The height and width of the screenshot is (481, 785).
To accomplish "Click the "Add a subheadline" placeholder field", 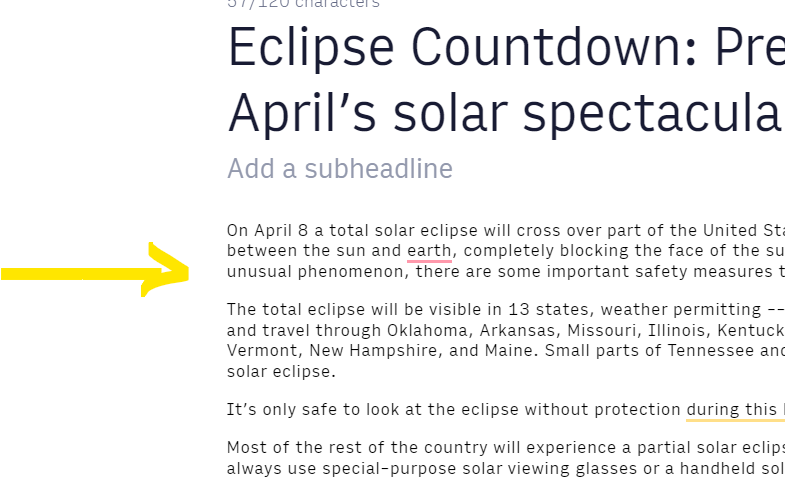I will [x=340, y=169].
